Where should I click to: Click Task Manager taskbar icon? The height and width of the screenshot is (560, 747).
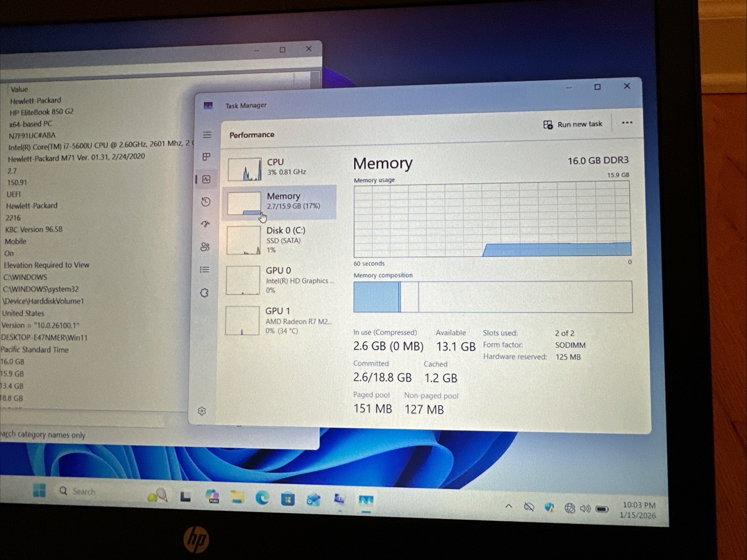[x=366, y=501]
